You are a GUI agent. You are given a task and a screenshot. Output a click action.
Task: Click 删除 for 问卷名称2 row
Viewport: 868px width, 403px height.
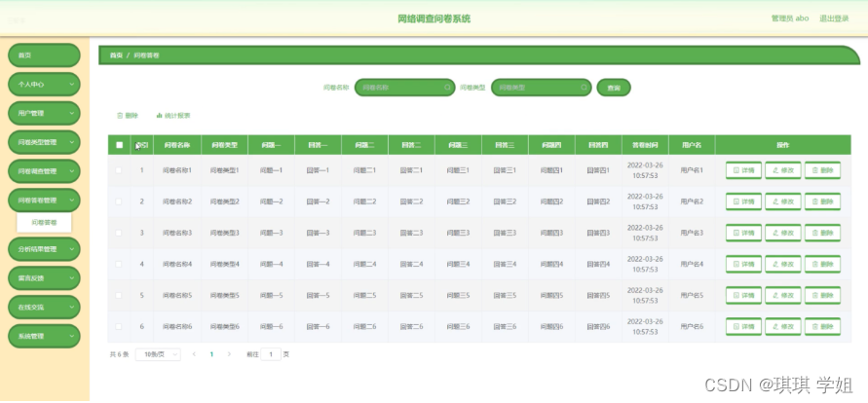(822, 201)
